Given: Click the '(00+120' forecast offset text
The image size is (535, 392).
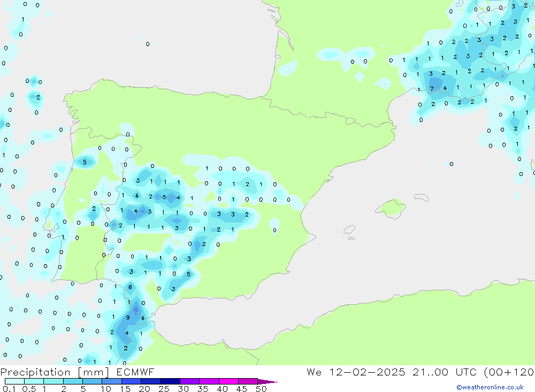Looking at the screenshot, I should click(x=509, y=372).
